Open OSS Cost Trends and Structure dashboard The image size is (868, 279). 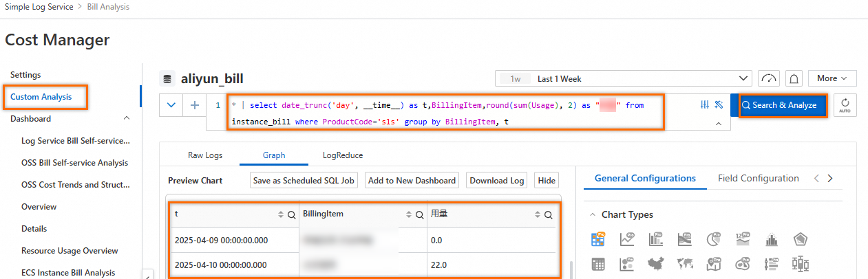(x=76, y=184)
